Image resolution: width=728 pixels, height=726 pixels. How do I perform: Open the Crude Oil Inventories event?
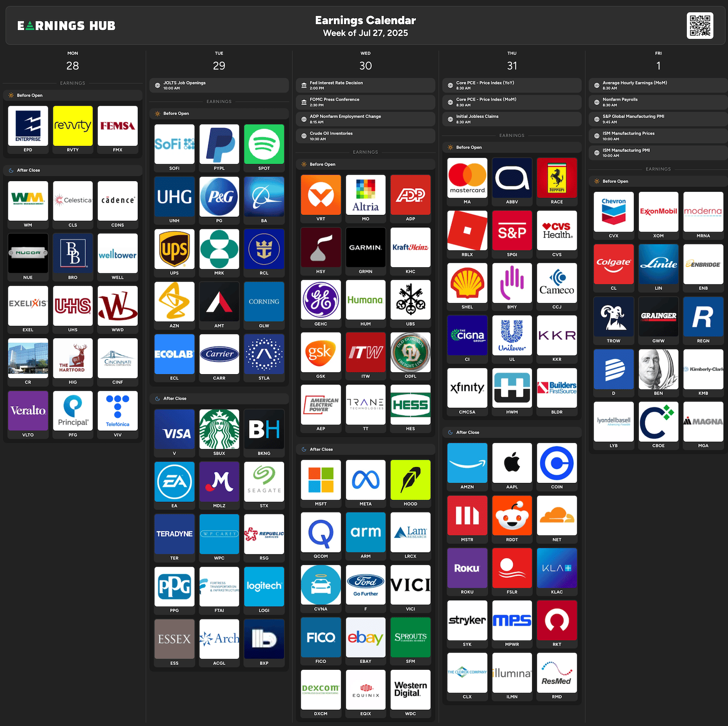tap(365, 136)
